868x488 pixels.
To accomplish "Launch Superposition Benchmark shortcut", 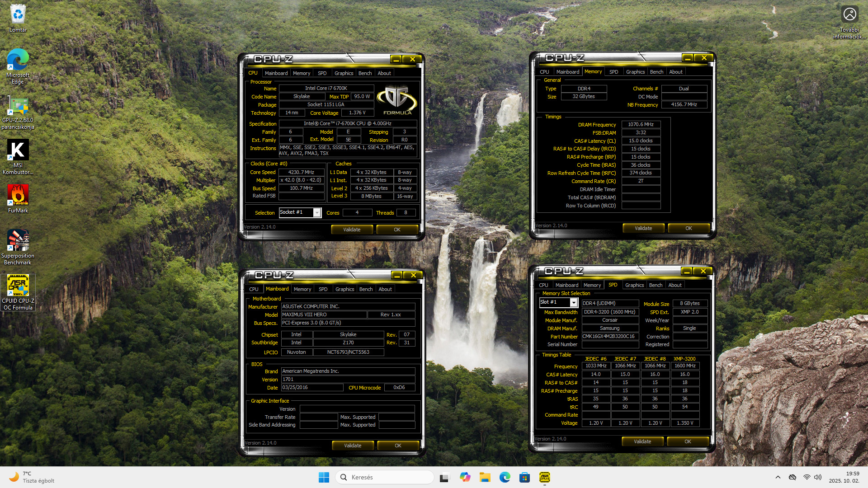I will (18, 240).
